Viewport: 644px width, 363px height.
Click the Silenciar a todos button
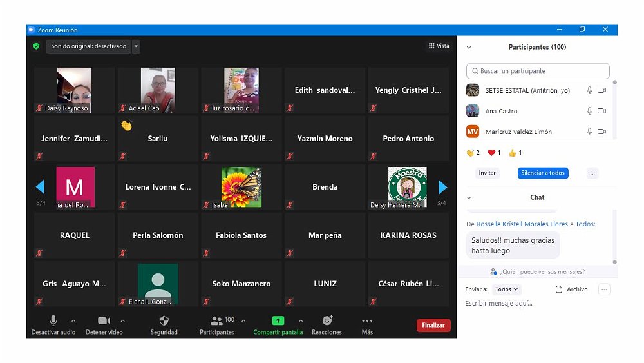(542, 173)
